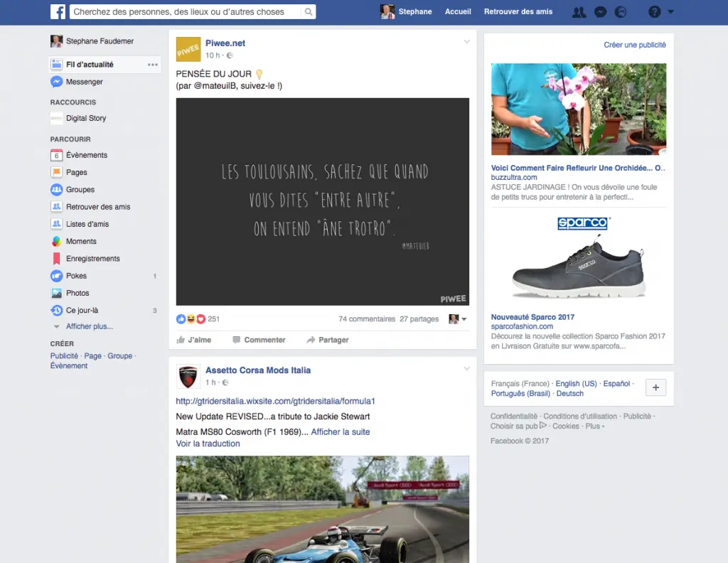The width and height of the screenshot is (728, 563).
Task: Click Afficher la suite link
Action: point(341,431)
